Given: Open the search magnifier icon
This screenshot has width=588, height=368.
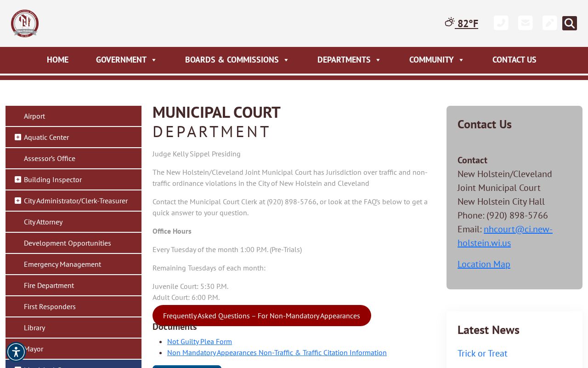Looking at the screenshot, I should point(570,23).
